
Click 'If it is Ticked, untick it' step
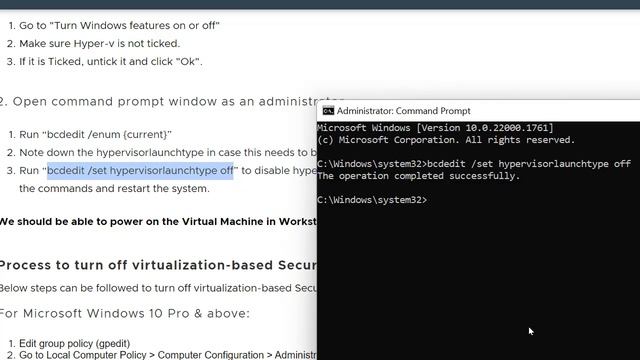tap(111, 61)
